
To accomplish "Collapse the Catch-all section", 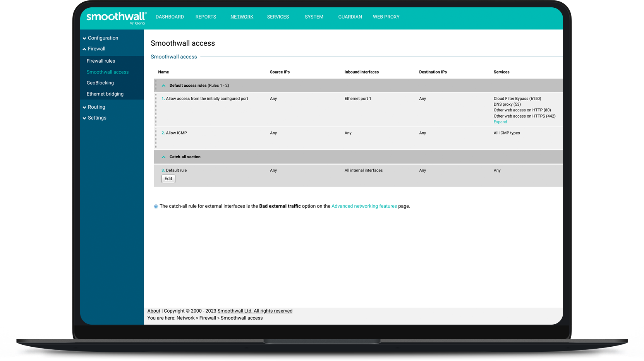I will coord(163,157).
